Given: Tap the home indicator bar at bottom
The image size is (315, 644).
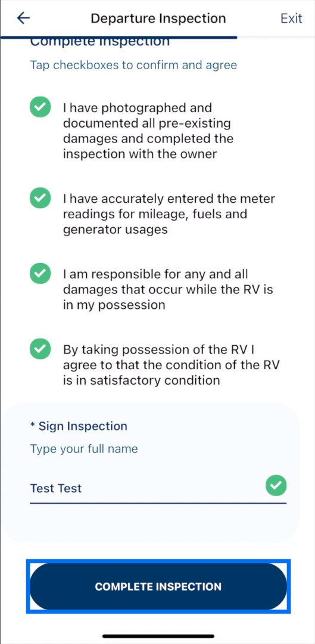Looking at the screenshot, I should pyautogui.click(x=158, y=636).
